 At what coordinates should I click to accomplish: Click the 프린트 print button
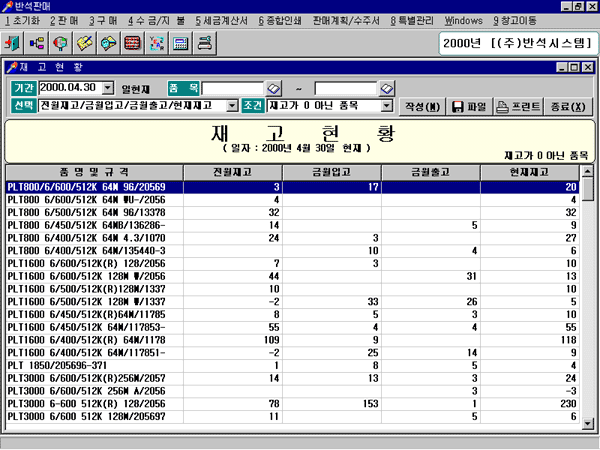(519, 106)
